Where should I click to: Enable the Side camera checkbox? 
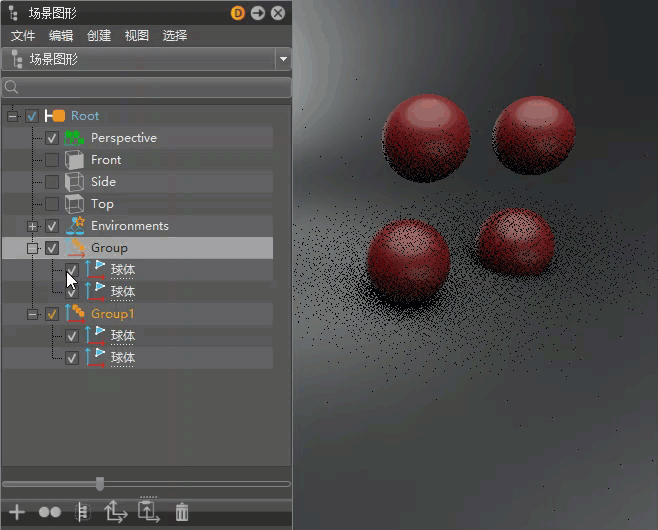point(52,182)
